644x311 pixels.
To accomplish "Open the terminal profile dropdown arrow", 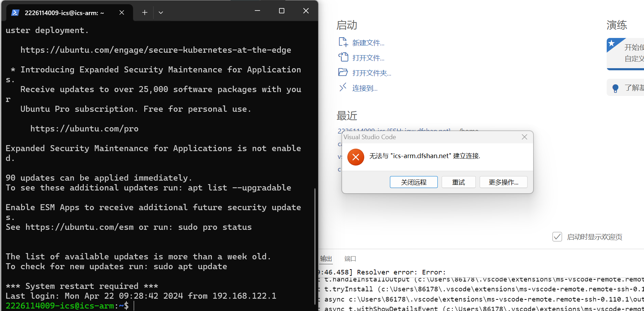I will click(161, 13).
